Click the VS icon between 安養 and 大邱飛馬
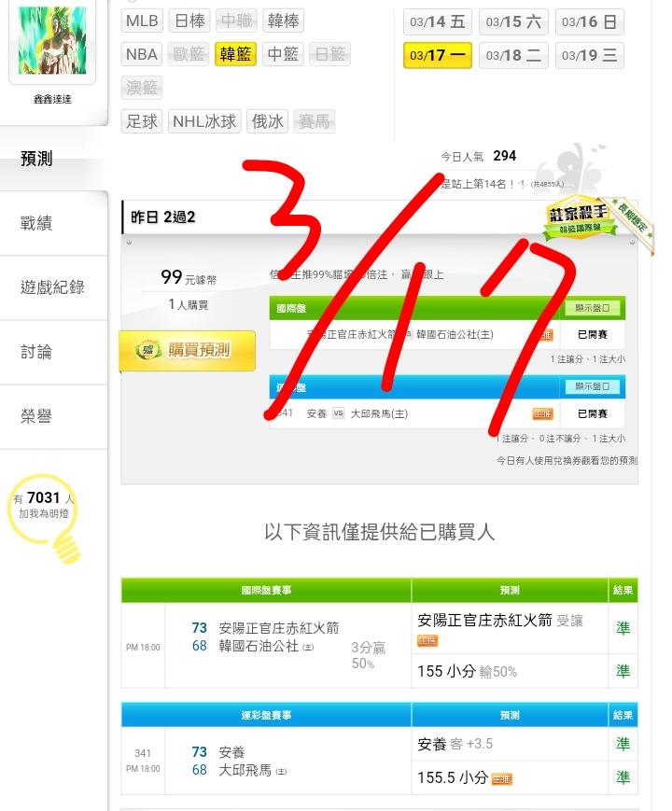672x811 pixels. [x=338, y=413]
